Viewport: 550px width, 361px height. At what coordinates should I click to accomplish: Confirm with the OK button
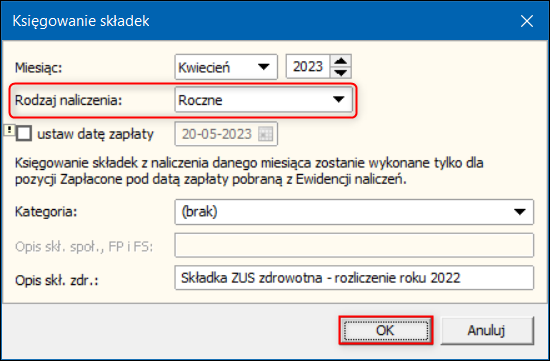[x=386, y=330]
